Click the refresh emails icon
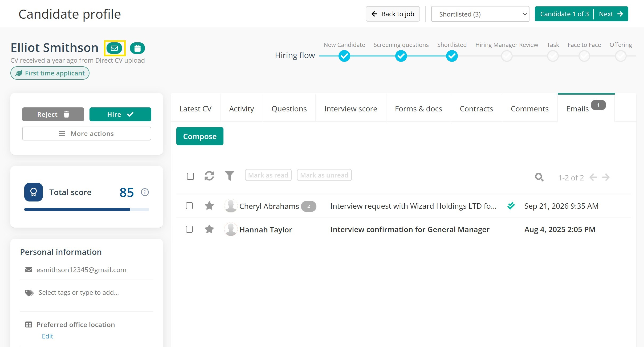Viewport: 644px width, 347px height. [209, 176]
